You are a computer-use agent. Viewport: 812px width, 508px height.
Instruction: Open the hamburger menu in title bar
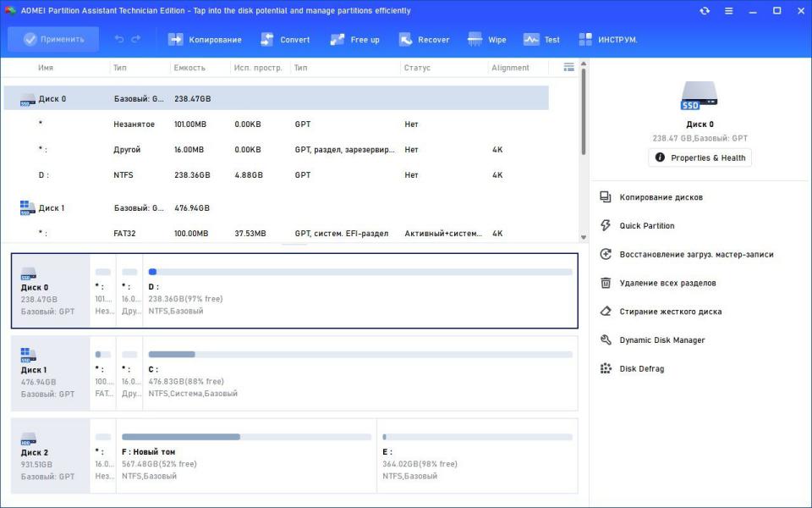point(729,11)
